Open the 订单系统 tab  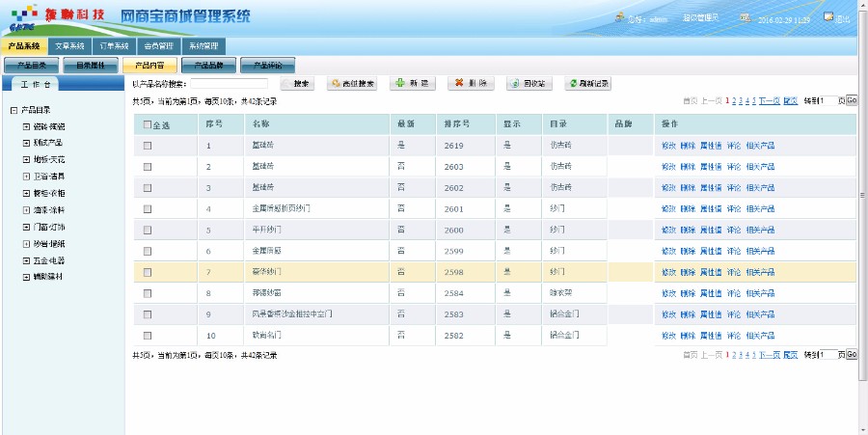(x=114, y=46)
